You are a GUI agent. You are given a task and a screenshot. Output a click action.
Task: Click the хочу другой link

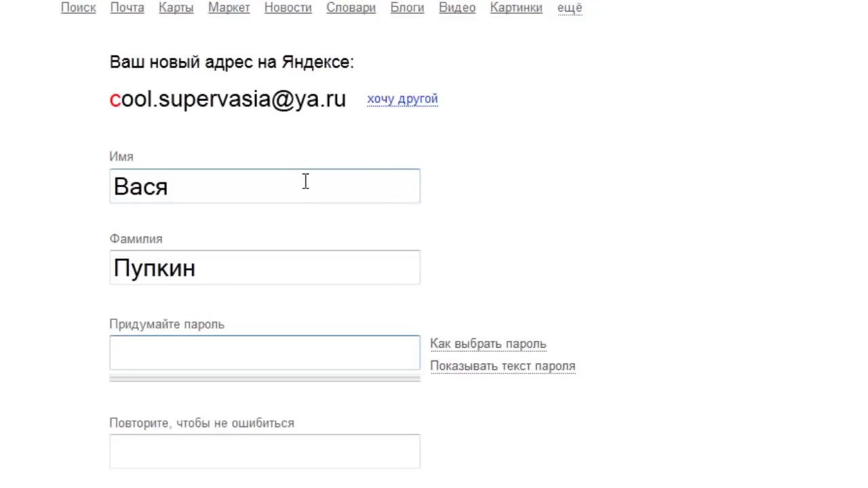[x=402, y=99]
